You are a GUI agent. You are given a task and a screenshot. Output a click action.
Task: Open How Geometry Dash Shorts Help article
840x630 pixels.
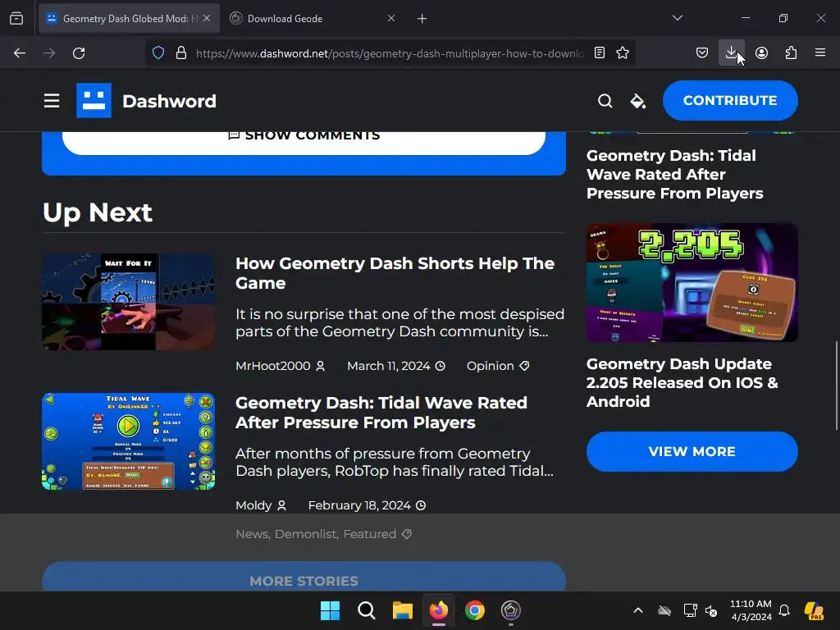(x=395, y=273)
